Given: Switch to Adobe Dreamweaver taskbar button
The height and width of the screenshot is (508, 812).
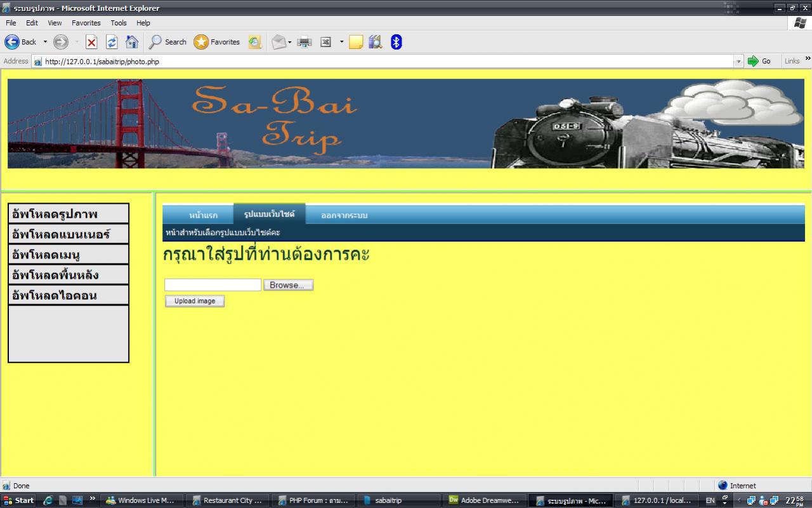Looking at the screenshot, I should (x=485, y=500).
